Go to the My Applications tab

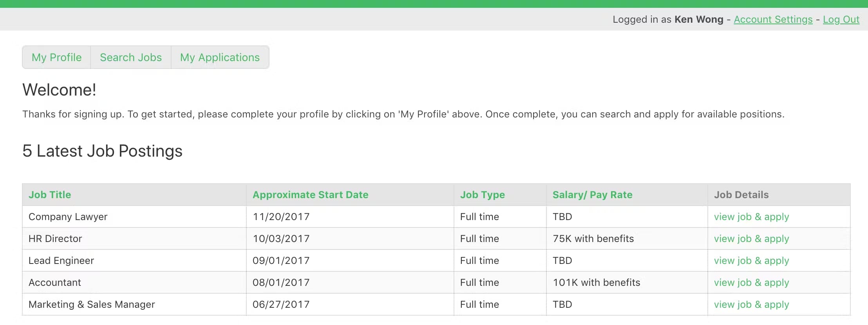point(220,58)
